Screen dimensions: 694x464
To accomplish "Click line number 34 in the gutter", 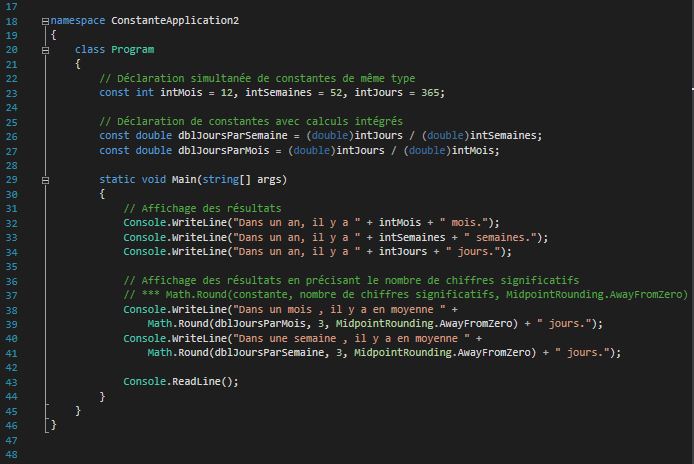I will (12, 252).
